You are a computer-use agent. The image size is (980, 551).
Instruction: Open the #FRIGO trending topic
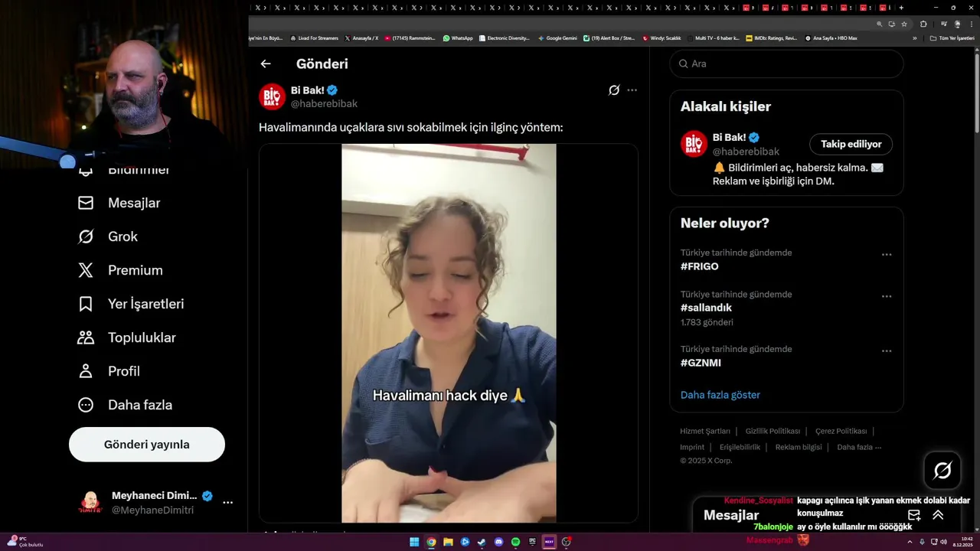click(700, 266)
